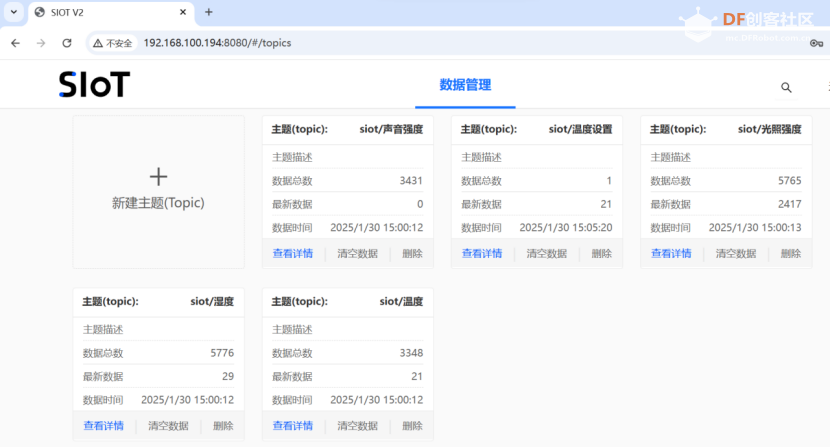View details of siot/温度设置 topic
This screenshot has height=447, width=831.
point(482,253)
